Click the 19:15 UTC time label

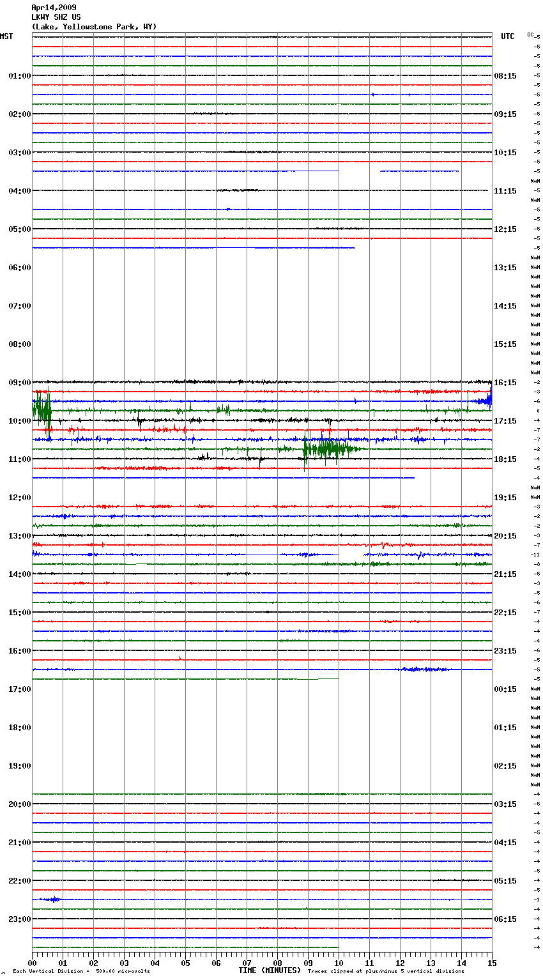coord(505,498)
